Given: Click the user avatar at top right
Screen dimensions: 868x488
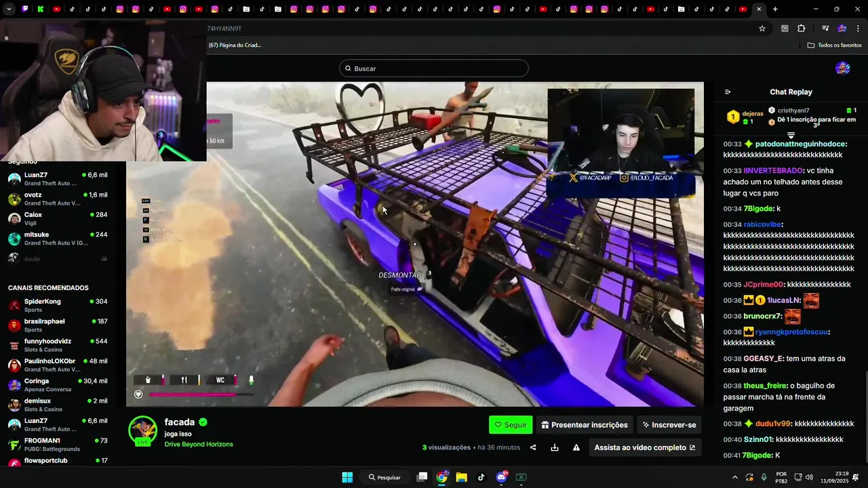Looking at the screenshot, I should point(843,68).
